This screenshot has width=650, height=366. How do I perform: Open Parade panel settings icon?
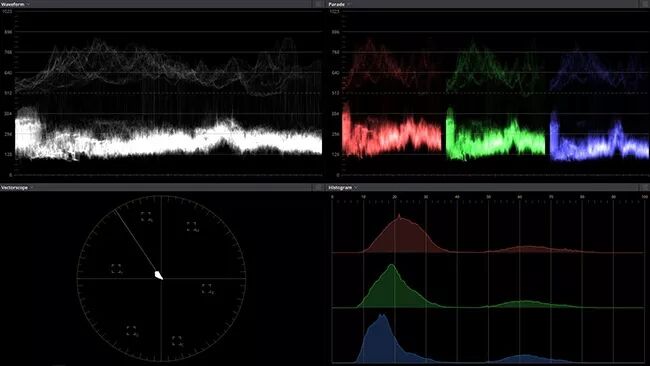[644, 4]
